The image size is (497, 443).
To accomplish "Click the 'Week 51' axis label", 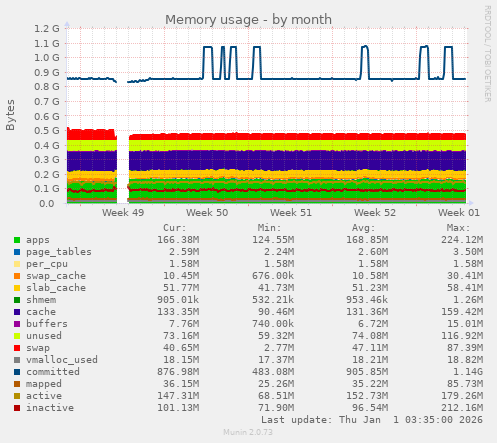I will click(x=291, y=213).
